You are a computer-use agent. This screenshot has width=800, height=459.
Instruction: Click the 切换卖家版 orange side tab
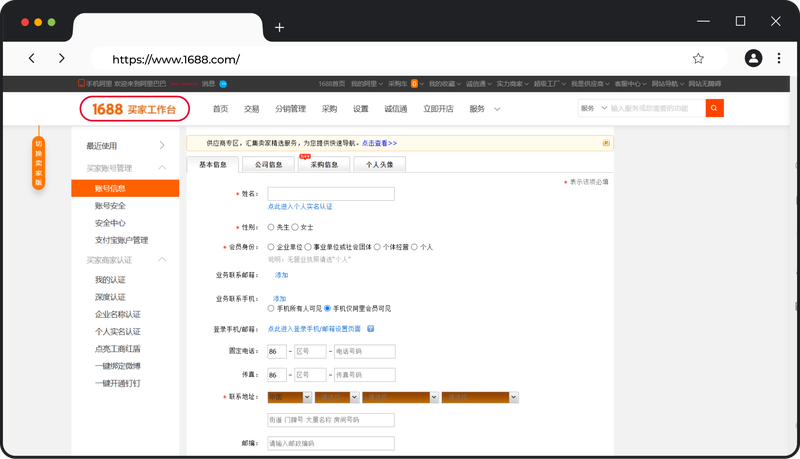tap(39, 163)
